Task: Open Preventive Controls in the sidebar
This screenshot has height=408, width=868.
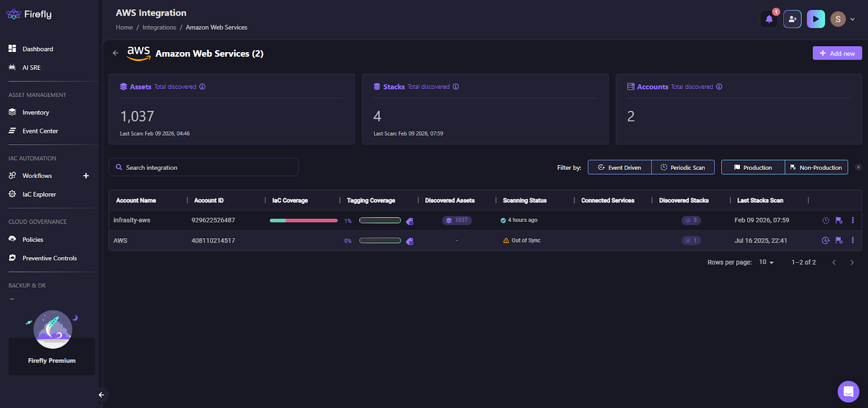Action: pyautogui.click(x=49, y=258)
